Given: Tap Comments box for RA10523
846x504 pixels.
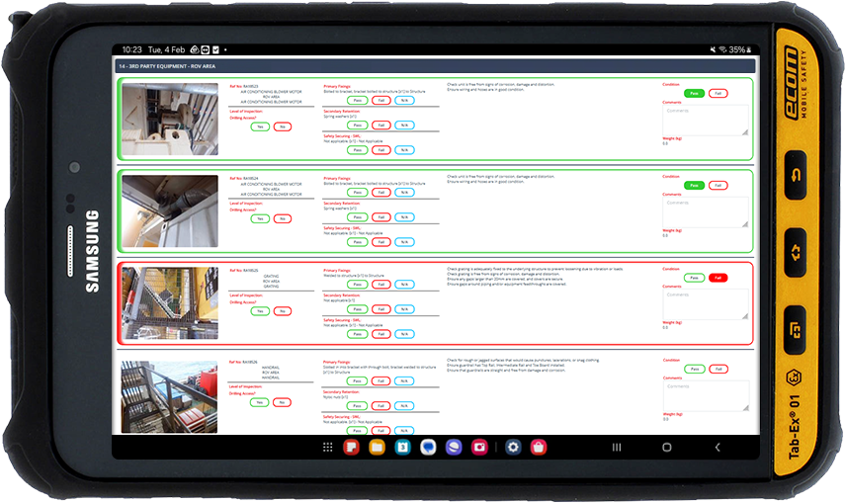Looking at the screenshot, I should pos(706,120).
